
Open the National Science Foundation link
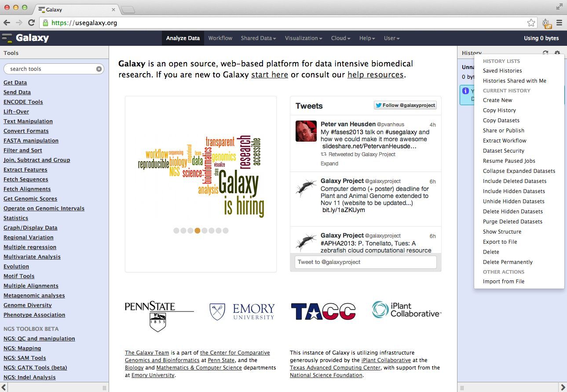326,375
